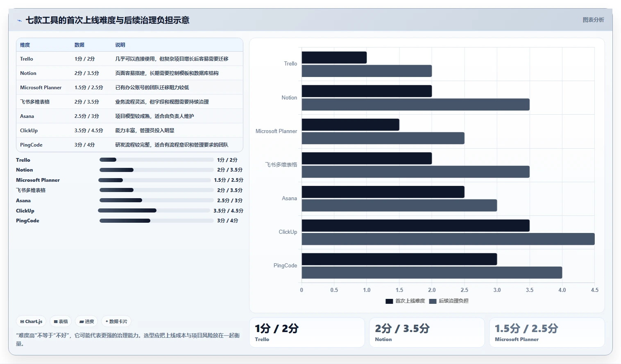This screenshot has width=621, height=364.
Task: Click the Asana table cell '2.5分 / 3分'
Action: point(87,116)
